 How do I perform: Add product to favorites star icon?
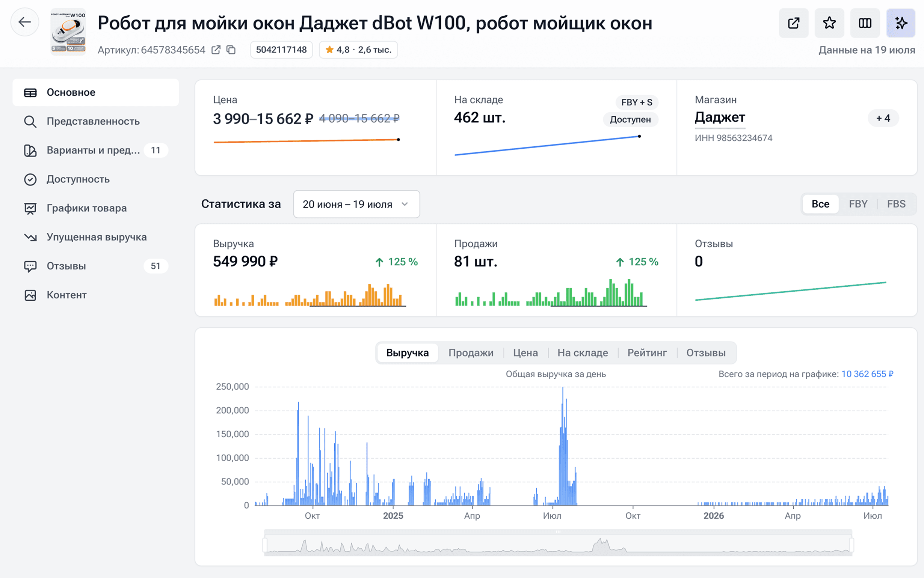(829, 23)
